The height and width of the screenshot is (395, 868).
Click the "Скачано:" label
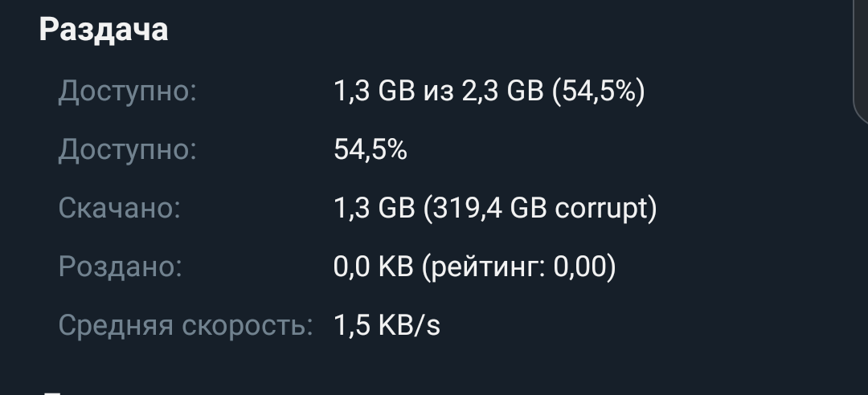tap(119, 209)
